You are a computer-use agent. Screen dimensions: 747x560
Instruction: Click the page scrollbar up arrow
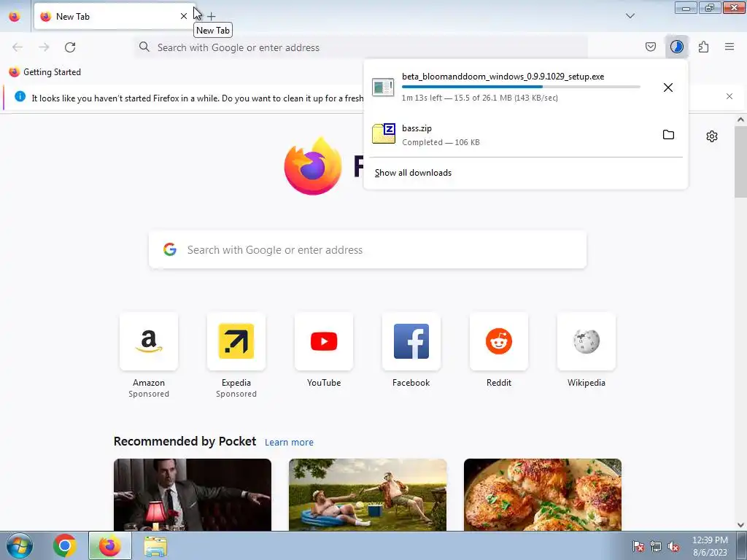(740, 120)
